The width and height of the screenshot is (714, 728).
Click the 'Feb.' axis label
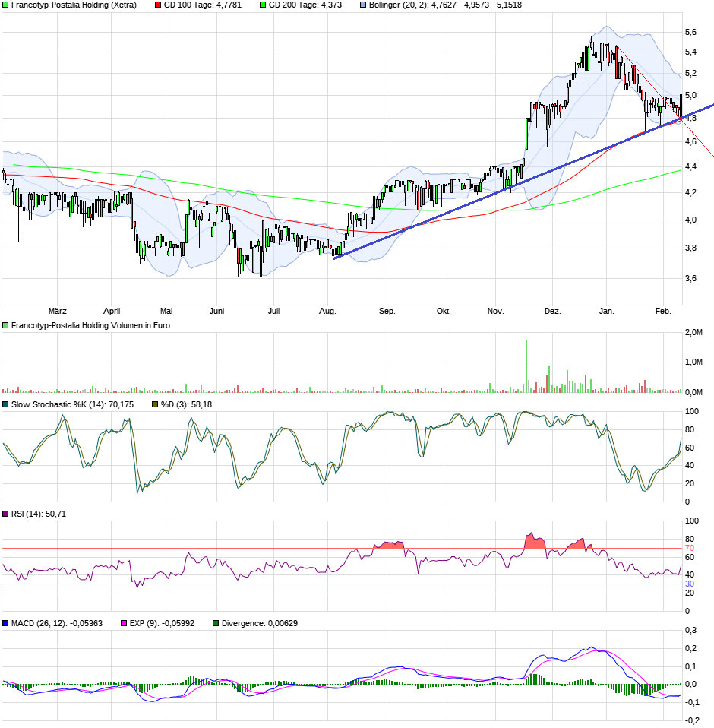[x=663, y=311]
